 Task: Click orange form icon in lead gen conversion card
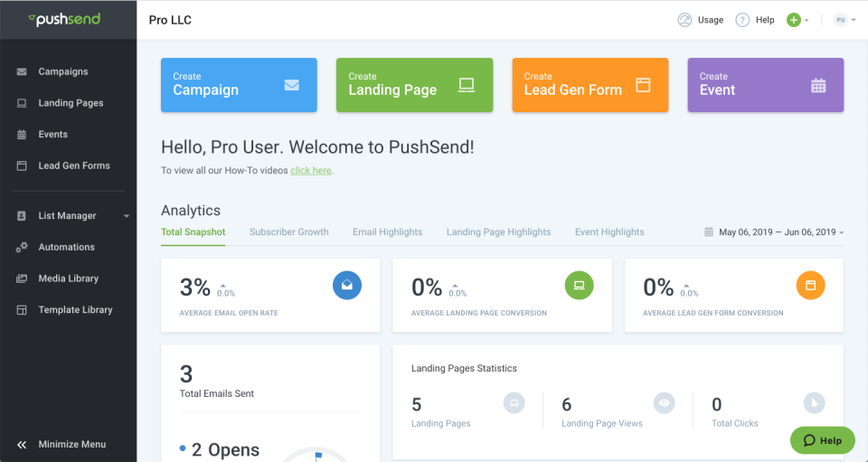pyautogui.click(x=810, y=285)
